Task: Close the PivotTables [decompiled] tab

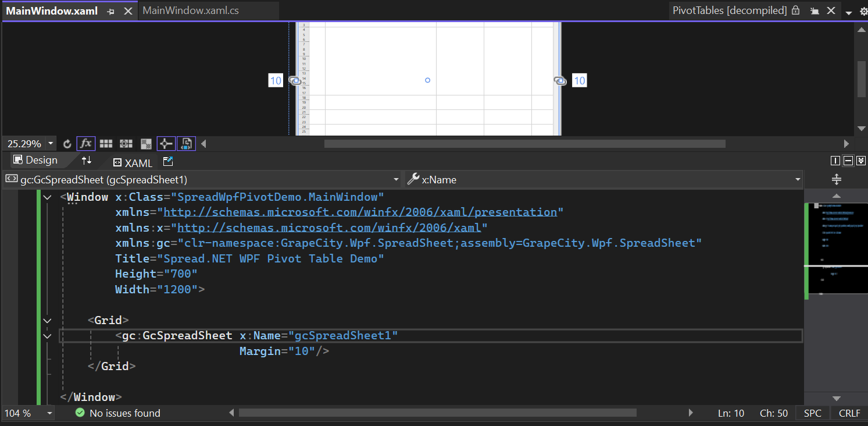Action: pos(831,10)
